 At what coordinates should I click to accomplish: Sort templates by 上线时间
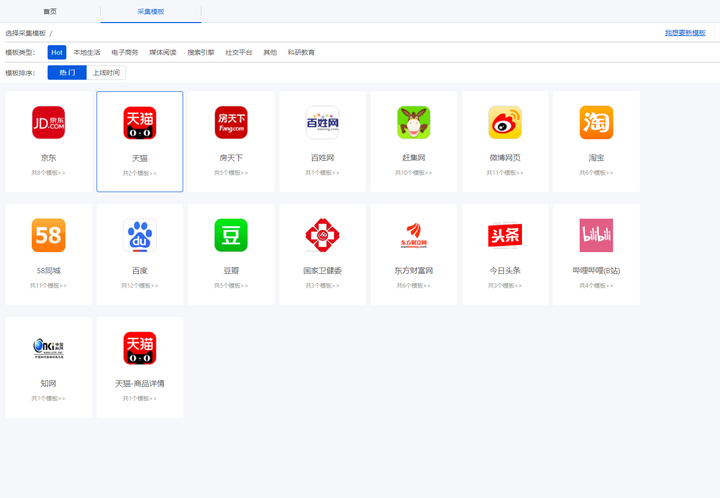(x=106, y=73)
